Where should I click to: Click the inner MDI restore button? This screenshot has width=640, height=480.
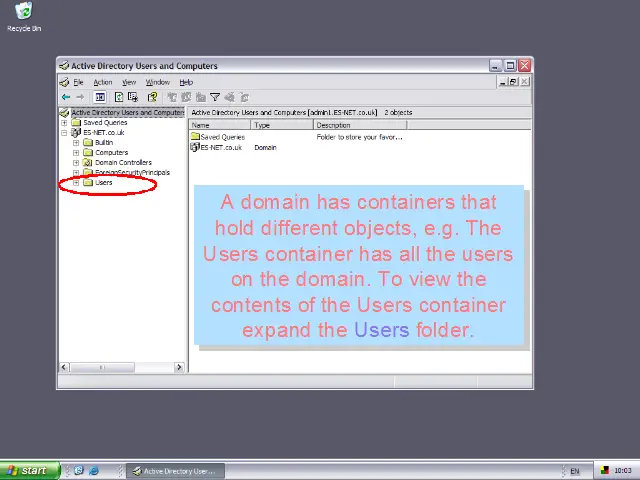pyautogui.click(x=513, y=82)
